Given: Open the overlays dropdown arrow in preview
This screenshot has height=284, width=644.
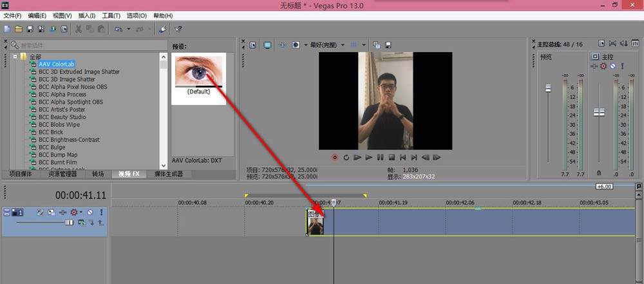Looking at the screenshot, I should (x=363, y=45).
